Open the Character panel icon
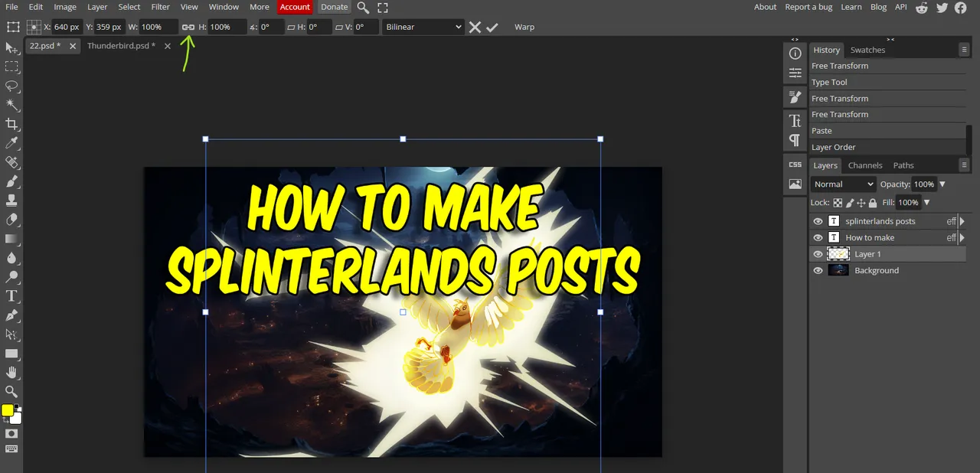This screenshot has height=473, width=980. [x=795, y=121]
